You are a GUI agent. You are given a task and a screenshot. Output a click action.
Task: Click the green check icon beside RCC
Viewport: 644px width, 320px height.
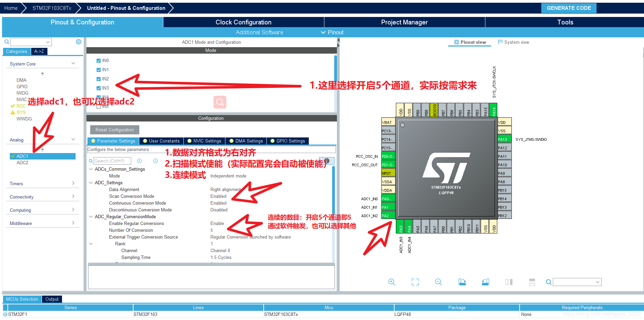[13, 106]
